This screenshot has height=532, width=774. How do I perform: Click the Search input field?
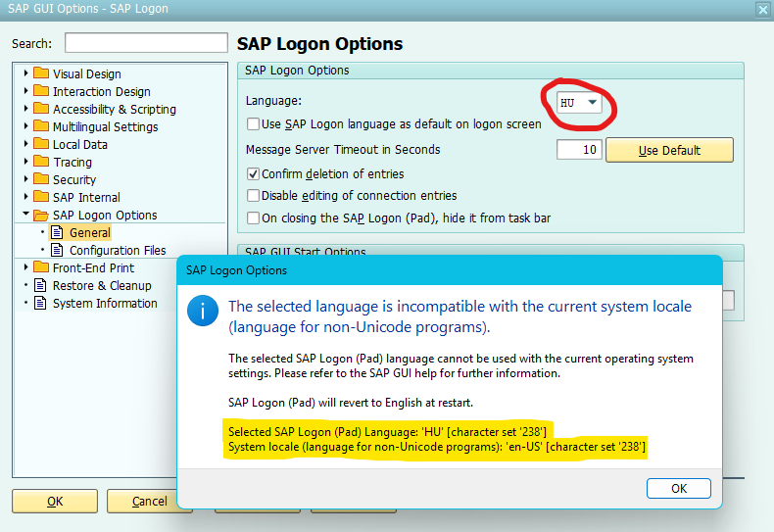(x=146, y=43)
